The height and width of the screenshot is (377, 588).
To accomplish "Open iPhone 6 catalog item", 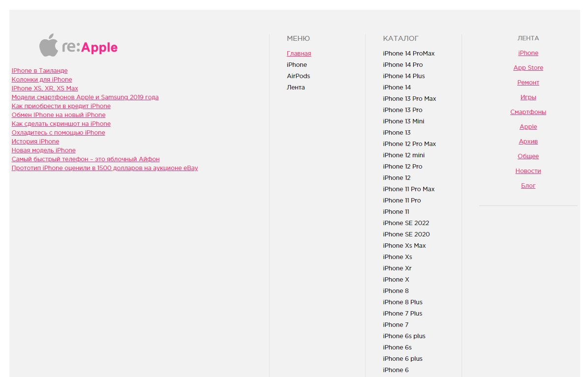I will (x=396, y=370).
